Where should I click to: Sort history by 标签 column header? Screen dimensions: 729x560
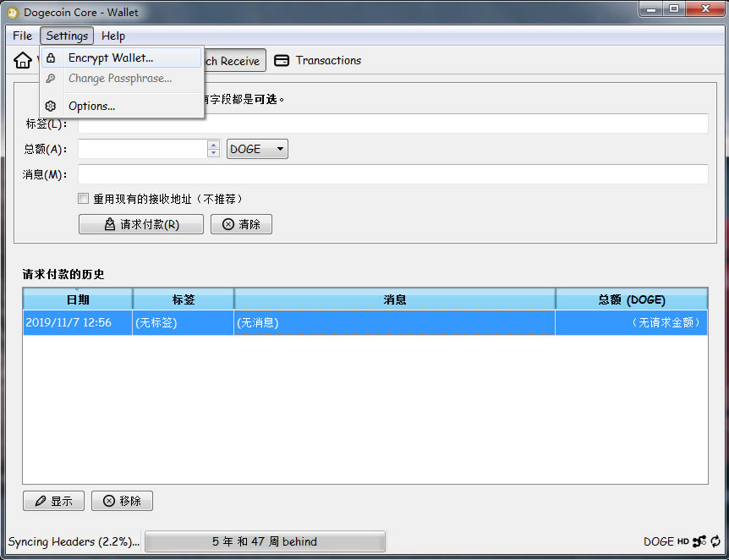(184, 299)
